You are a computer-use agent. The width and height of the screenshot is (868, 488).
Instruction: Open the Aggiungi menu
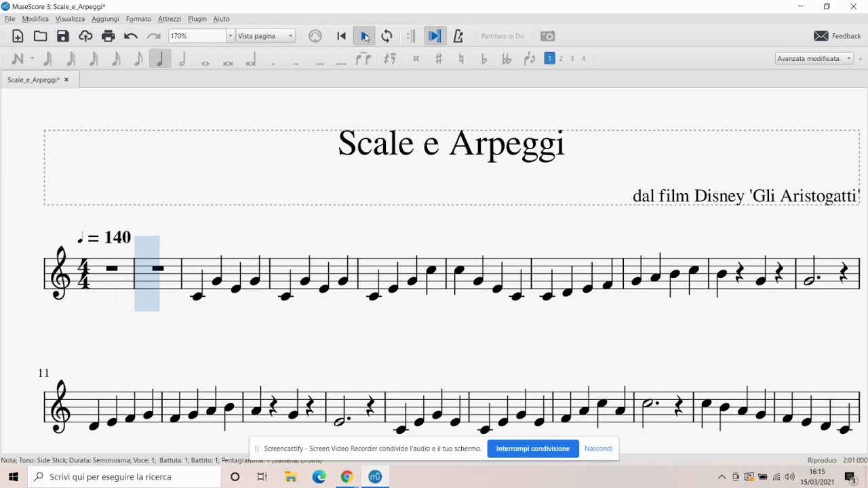105,19
